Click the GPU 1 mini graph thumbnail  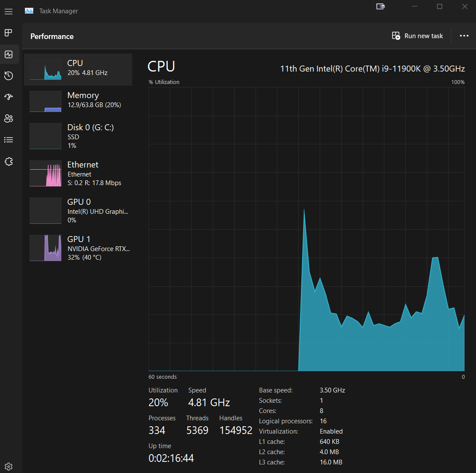45,248
